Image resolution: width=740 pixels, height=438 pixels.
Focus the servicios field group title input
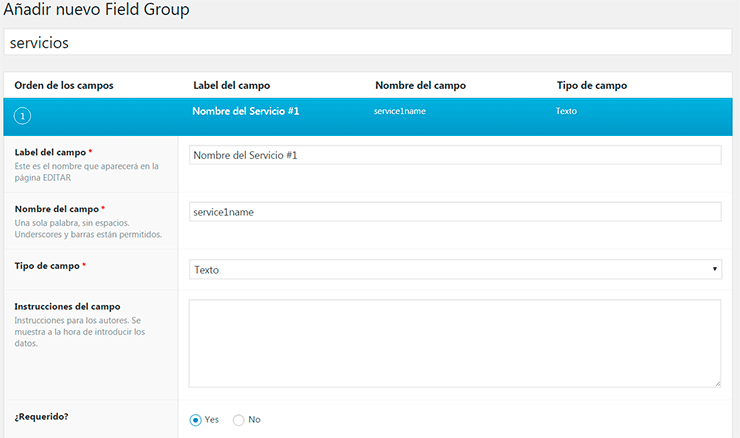(x=369, y=43)
